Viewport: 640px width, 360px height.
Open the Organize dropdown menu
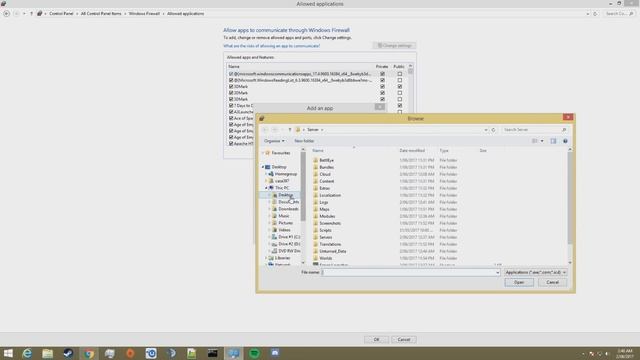[x=274, y=141]
